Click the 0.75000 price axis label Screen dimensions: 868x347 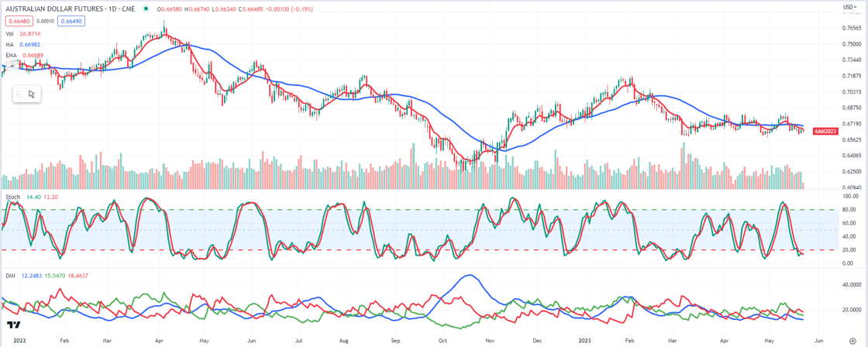tap(852, 44)
